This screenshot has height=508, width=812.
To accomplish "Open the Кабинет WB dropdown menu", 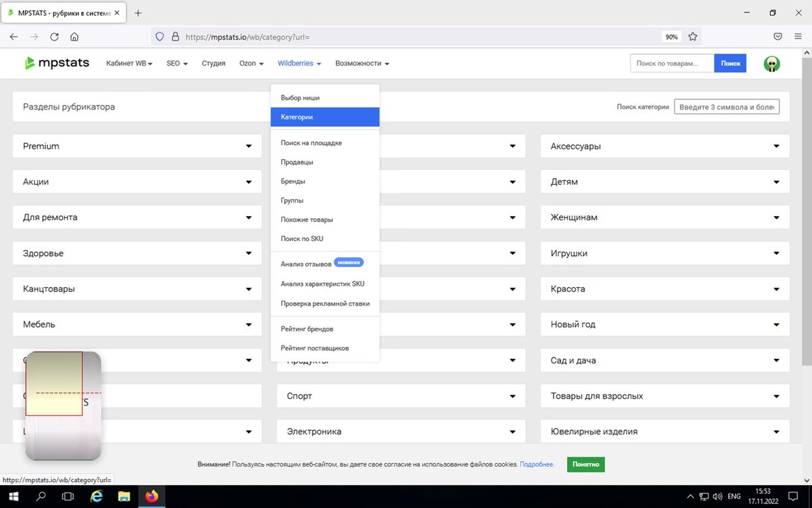I will coord(129,64).
